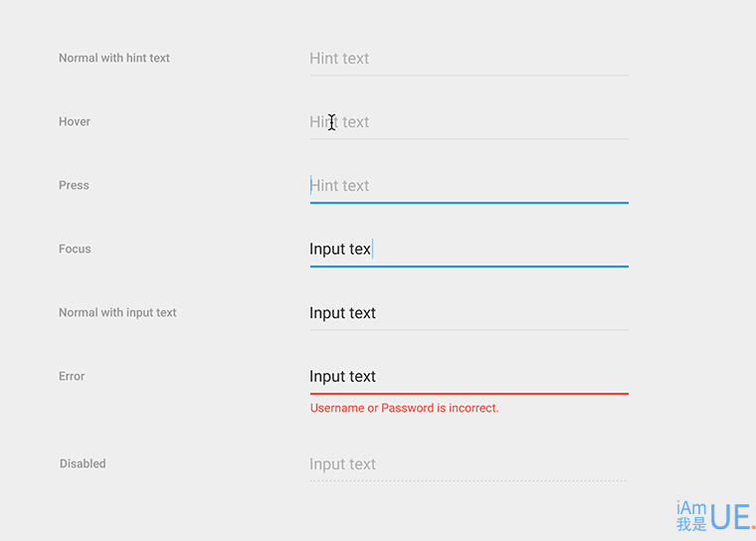Click the dotted underline of Disabled field
The height and width of the screenshot is (541, 756).
[469, 480]
